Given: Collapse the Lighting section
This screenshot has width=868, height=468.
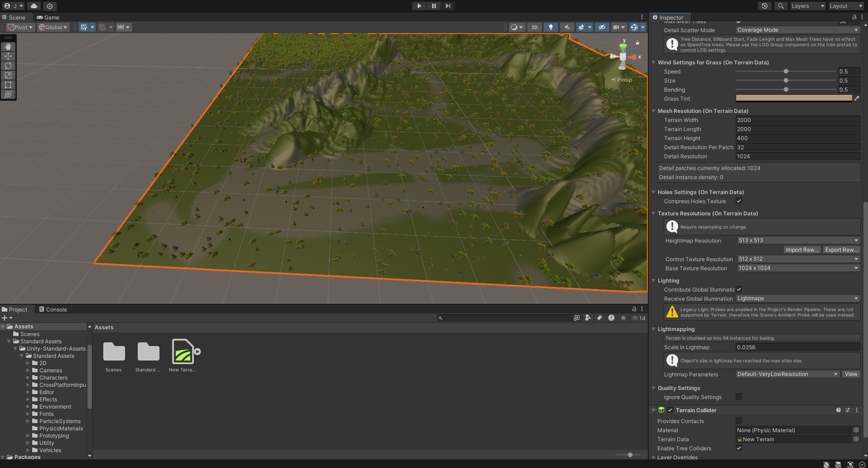Looking at the screenshot, I should tap(654, 281).
